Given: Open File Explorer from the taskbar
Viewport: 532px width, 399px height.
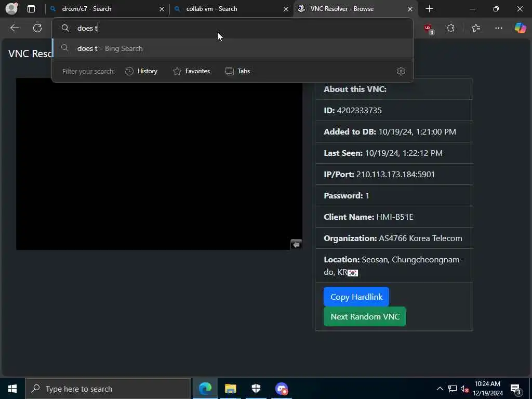Looking at the screenshot, I should click(230, 389).
